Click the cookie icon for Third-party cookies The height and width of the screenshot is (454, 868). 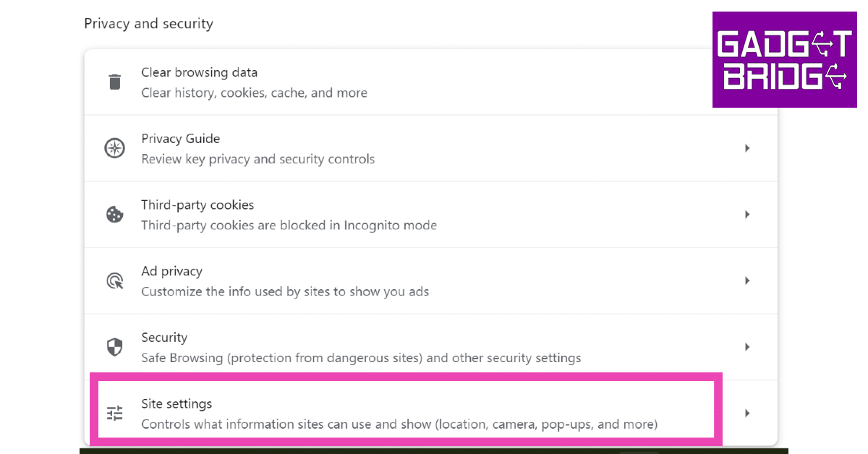[114, 215]
